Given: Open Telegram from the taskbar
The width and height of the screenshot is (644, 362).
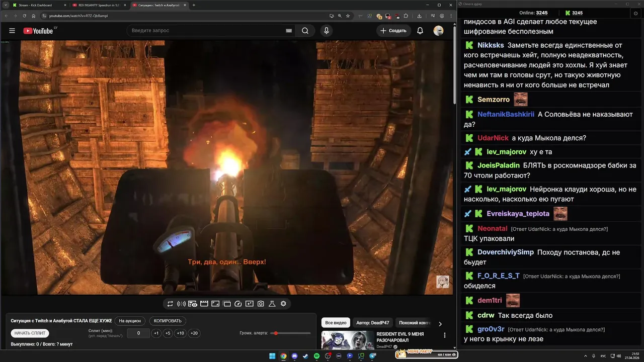Looking at the screenshot, I should click(x=372, y=356).
